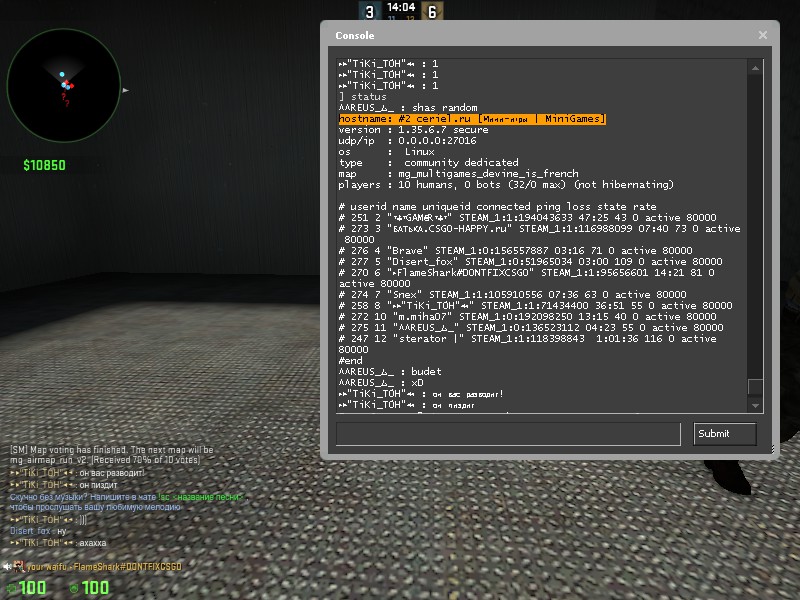800x600 pixels.
Task: Click the player avatar next to your waifu
Action: 19,567
